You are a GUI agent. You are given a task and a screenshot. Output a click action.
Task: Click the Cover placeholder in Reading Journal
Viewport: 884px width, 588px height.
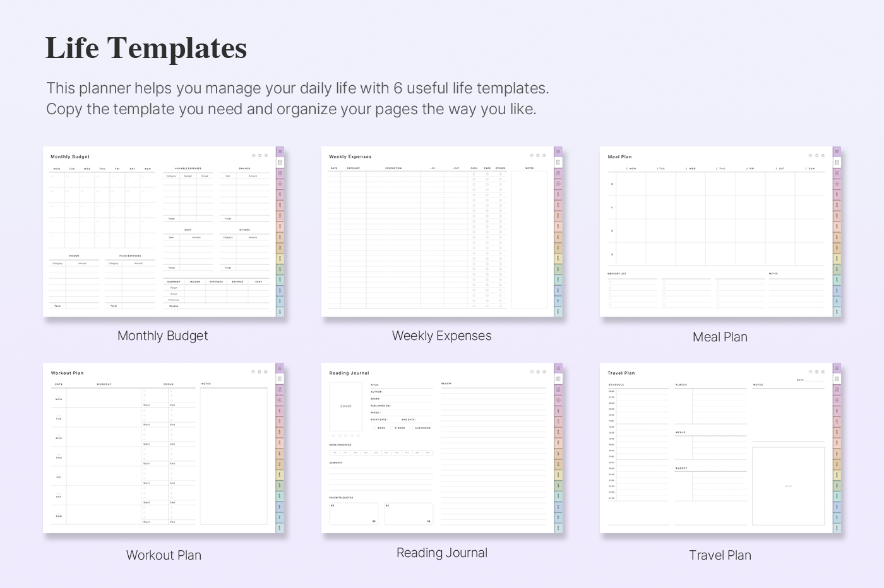(x=346, y=406)
